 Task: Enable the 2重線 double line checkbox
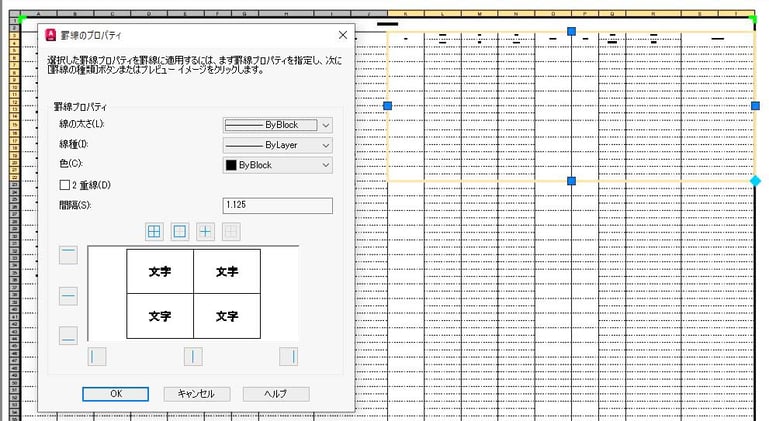[x=64, y=185]
